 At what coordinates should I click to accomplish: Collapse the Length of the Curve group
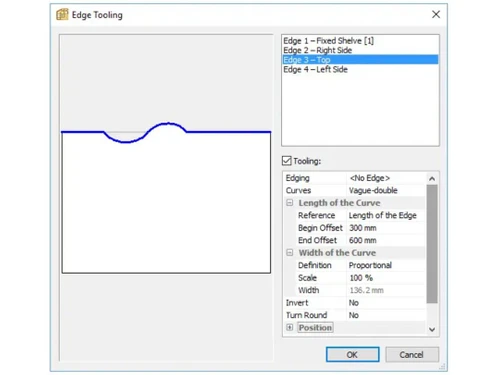tap(290, 203)
